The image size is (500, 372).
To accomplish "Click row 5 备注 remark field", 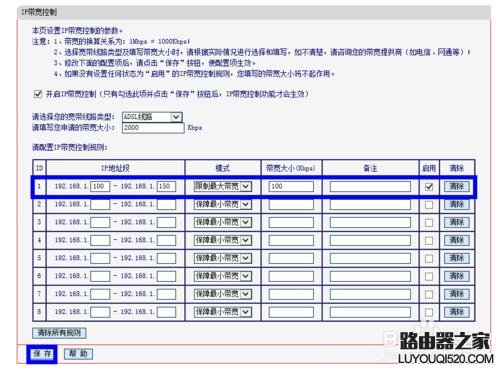I will (370, 258).
